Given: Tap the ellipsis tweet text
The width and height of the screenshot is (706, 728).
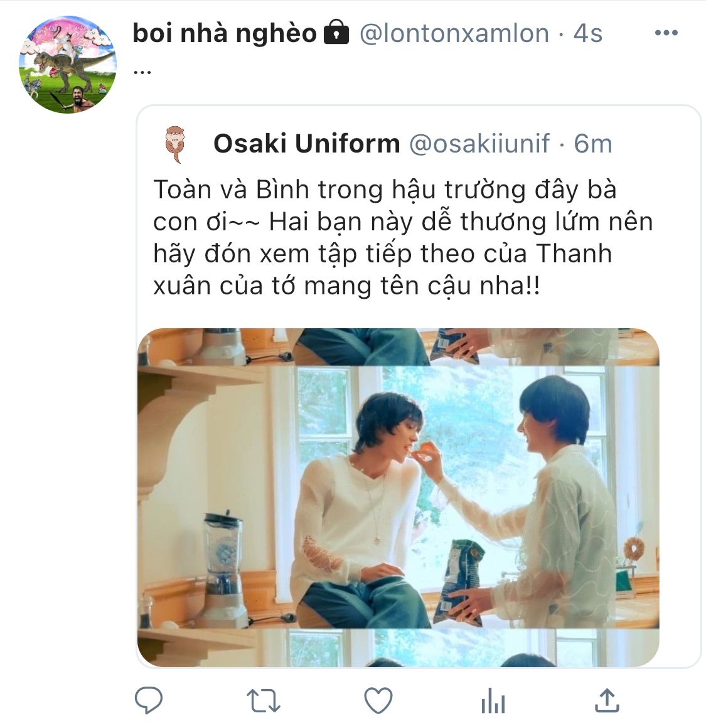Looking at the screenshot, I should tap(142, 72).
